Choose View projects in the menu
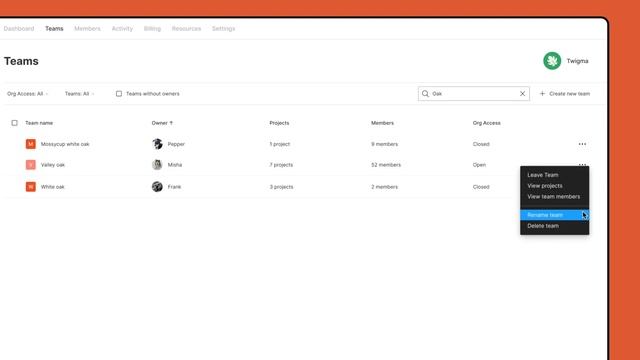 click(x=554, y=186)
